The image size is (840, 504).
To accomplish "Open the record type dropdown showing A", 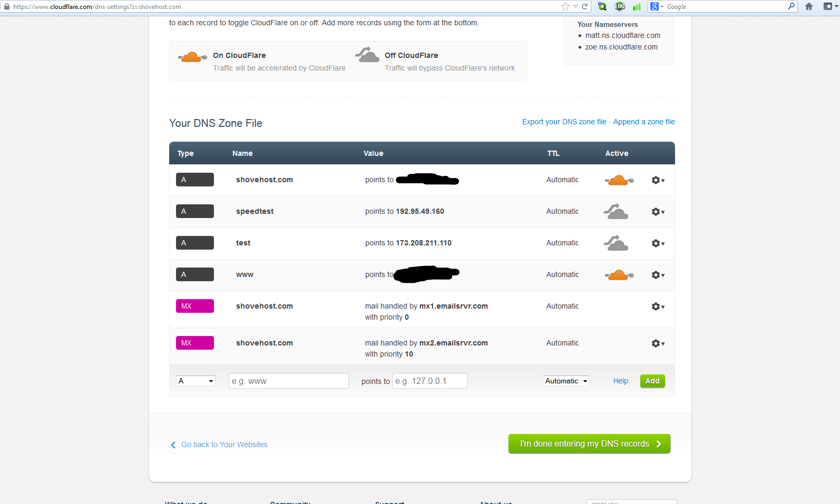I will coord(196,381).
